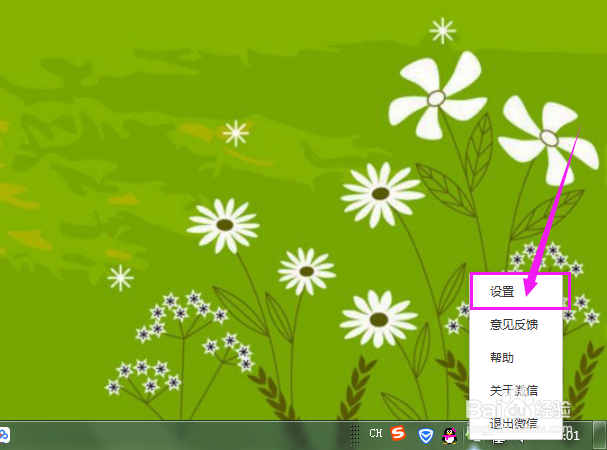Select 设置 in the WeChat tray menu

[516, 292]
